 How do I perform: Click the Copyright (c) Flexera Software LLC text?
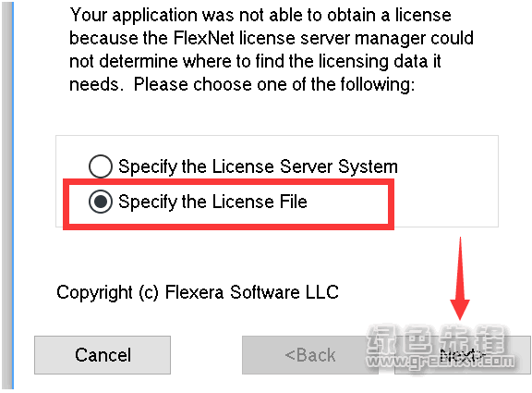198,292
